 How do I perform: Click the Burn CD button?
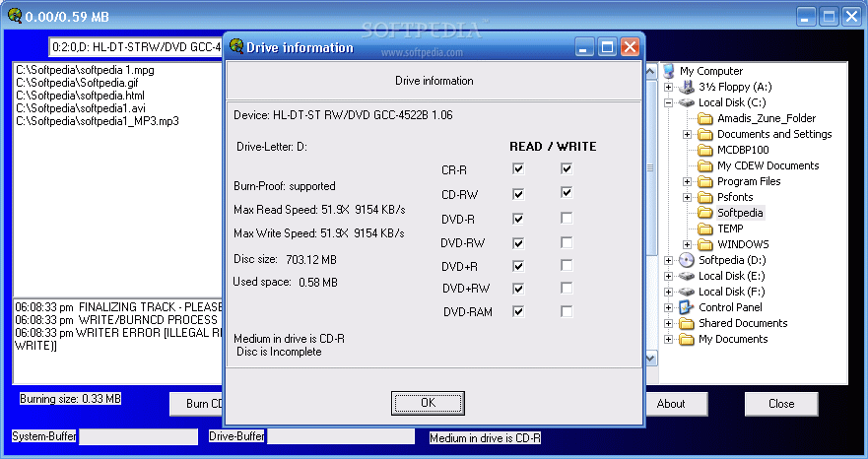click(197, 404)
